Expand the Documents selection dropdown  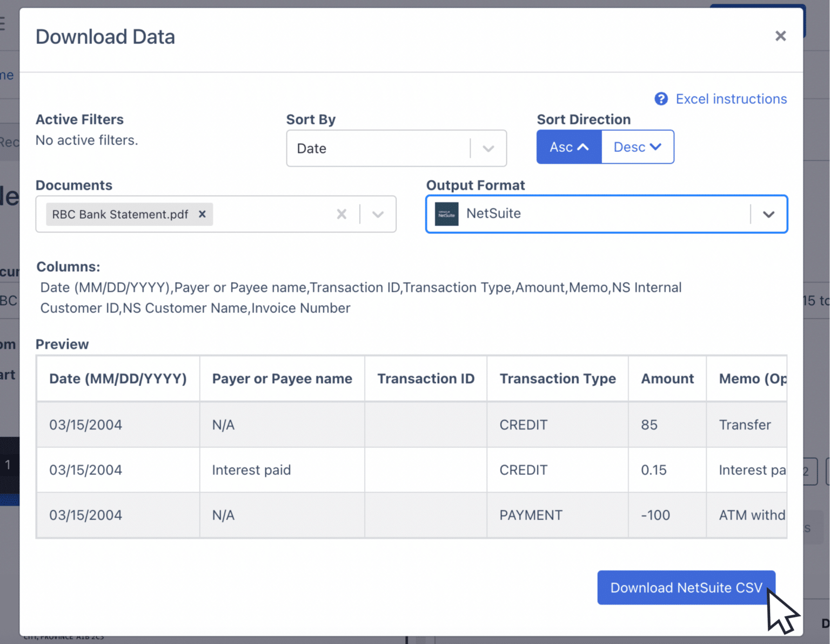[x=378, y=214]
